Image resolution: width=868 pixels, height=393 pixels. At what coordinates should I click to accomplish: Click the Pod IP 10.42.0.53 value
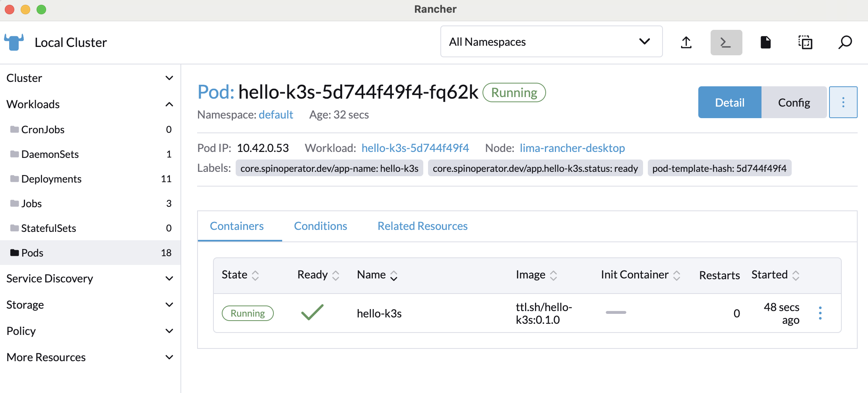coord(263,148)
